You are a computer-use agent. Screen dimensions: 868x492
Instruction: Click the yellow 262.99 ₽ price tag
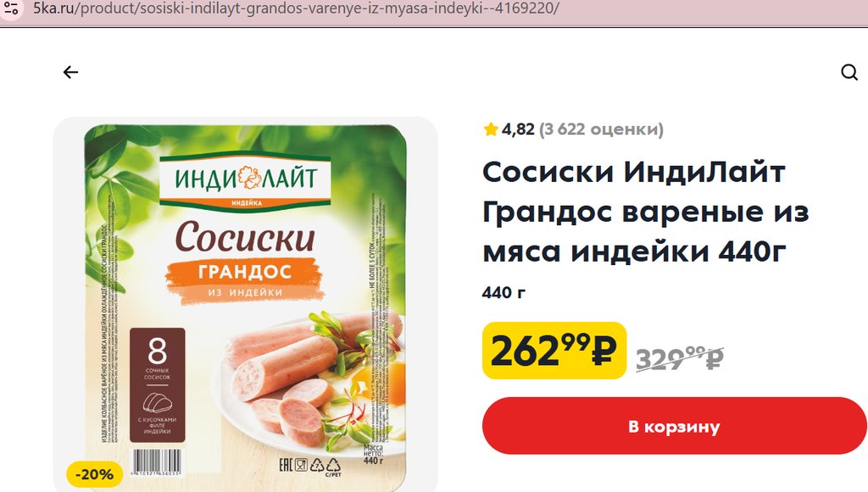(554, 351)
